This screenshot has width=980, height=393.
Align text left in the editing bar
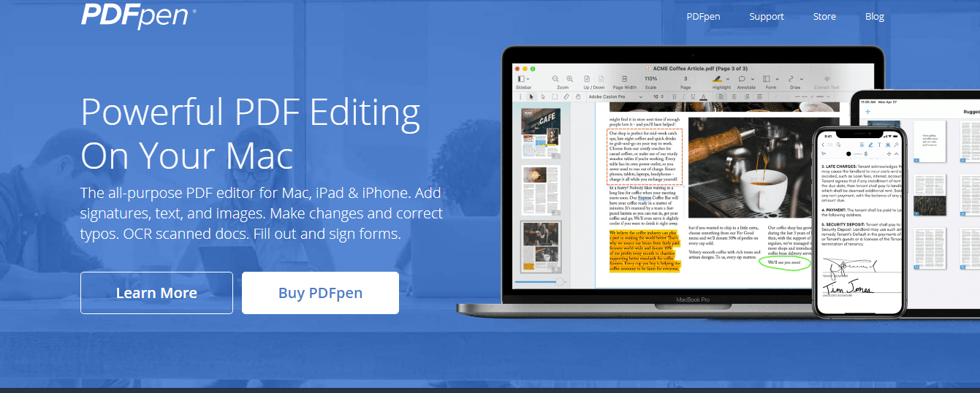pos(721,96)
